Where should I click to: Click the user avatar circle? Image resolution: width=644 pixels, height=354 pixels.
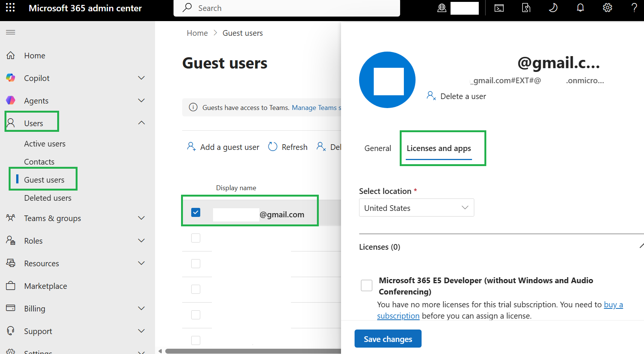tap(387, 80)
